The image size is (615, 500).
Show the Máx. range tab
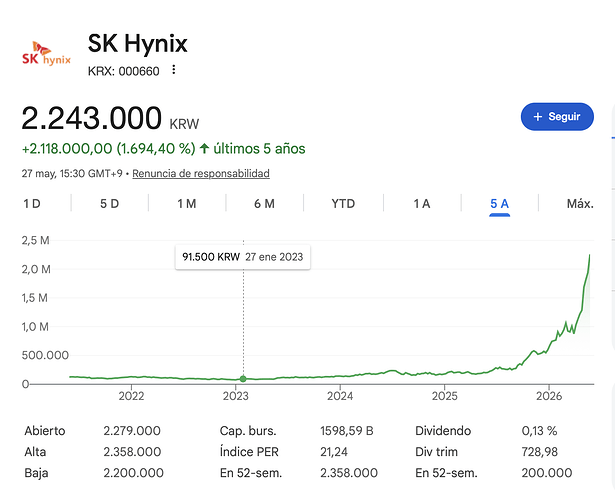[580, 204]
